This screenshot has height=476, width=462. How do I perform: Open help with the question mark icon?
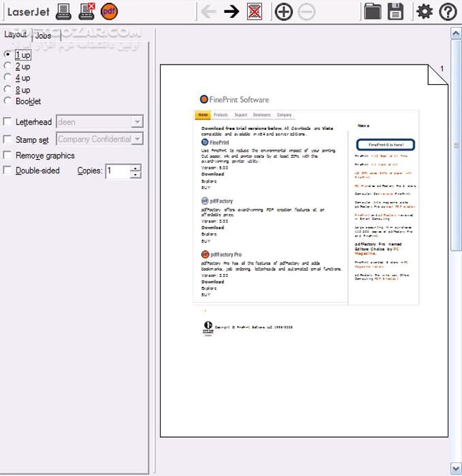[x=448, y=11]
